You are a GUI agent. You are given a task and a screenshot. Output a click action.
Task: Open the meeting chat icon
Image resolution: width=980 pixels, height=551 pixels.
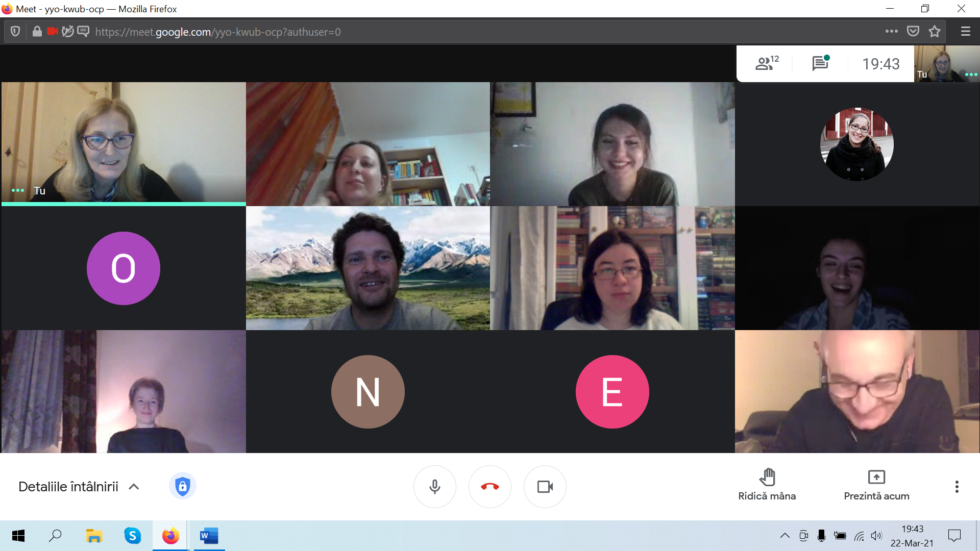[x=820, y=63]
